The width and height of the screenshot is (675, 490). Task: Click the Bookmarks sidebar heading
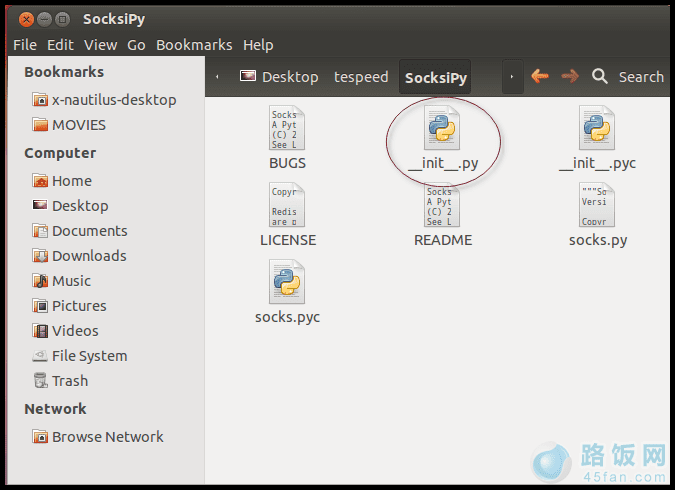[64, 71]
